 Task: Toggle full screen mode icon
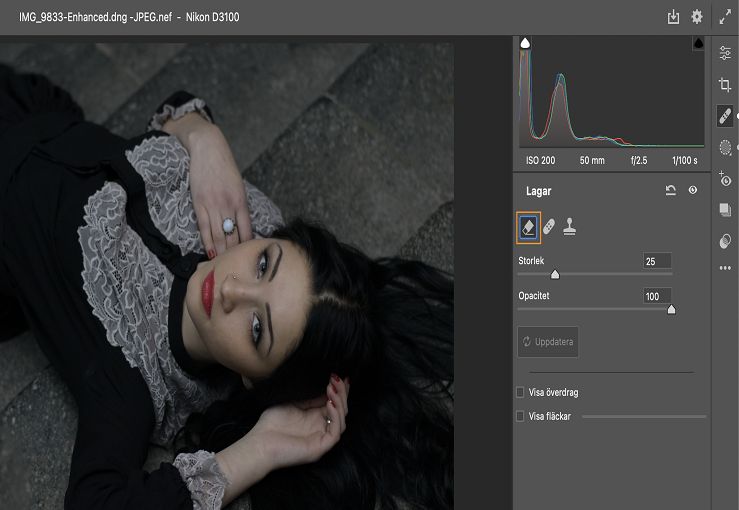tap(725, 17)
